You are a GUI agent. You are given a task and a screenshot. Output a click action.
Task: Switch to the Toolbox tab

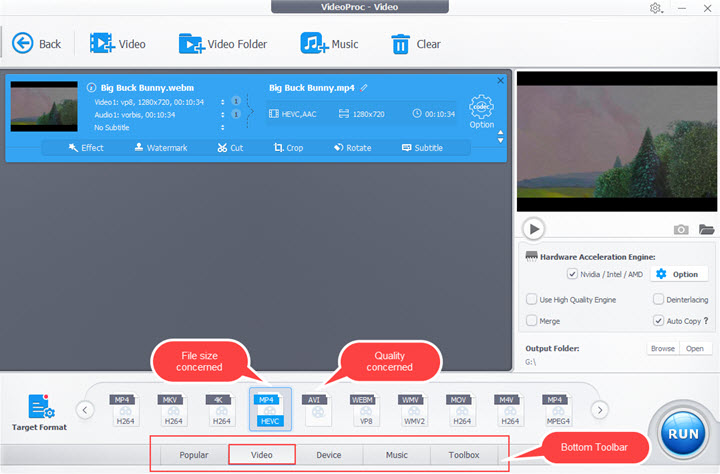464,455
